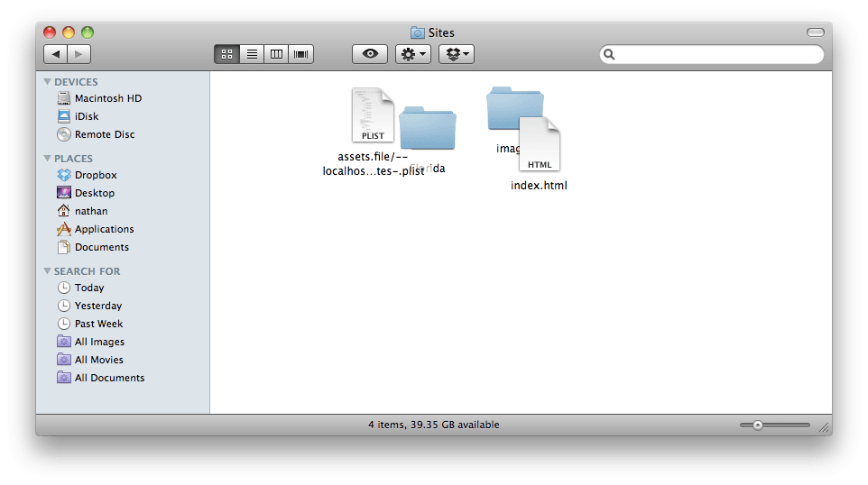Open Quick Look with the eye button

pyautogui.click(x=370, y=54)
